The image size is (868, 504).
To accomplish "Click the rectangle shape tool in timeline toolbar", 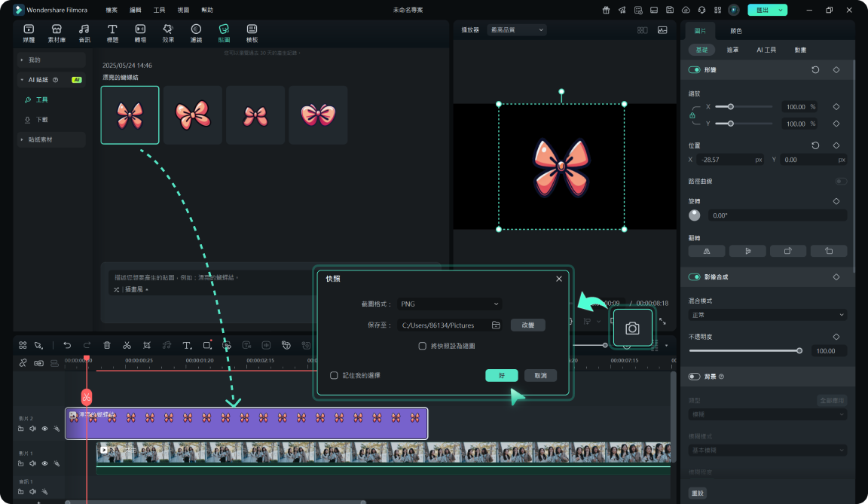I will click(x=207, y=345).
